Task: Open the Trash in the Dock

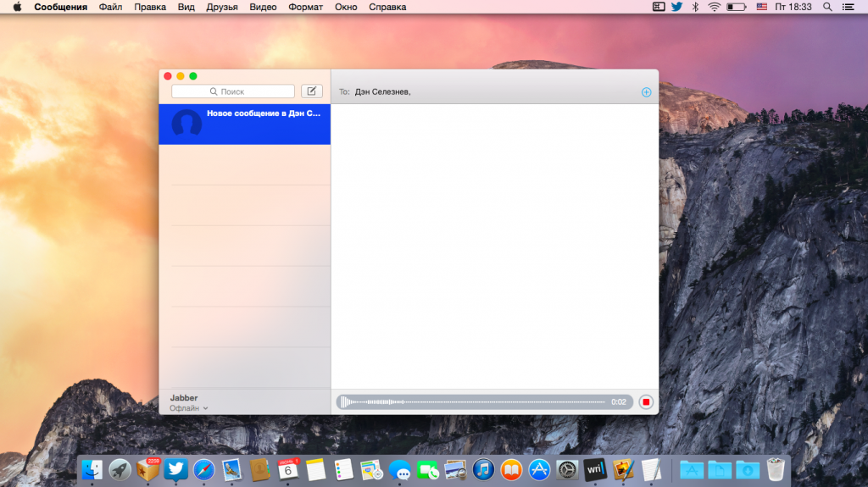Action: [x=775, y=469]
